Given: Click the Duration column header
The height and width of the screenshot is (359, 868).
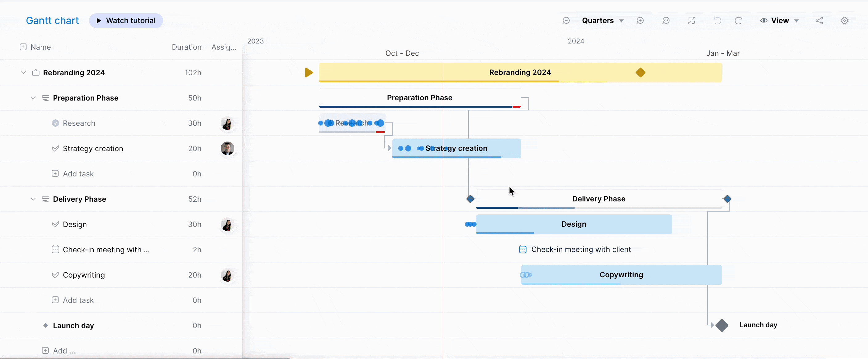Looking at the screenshot, I should click(x=186, y=47).
